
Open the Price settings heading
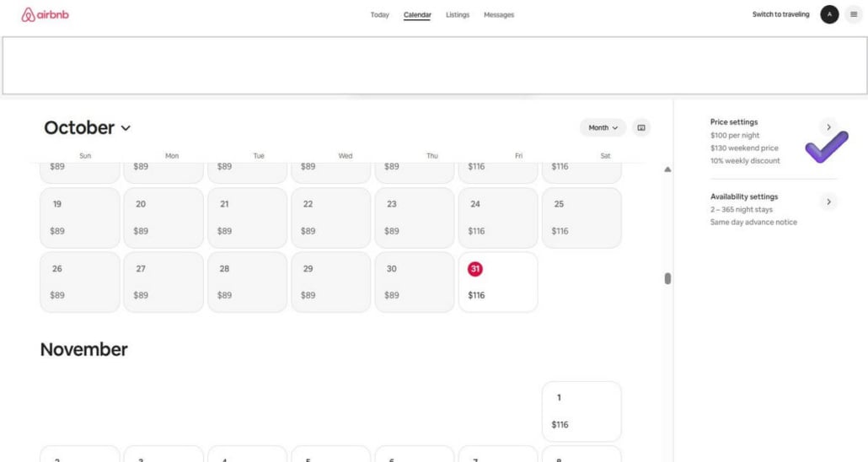point(734,122)
